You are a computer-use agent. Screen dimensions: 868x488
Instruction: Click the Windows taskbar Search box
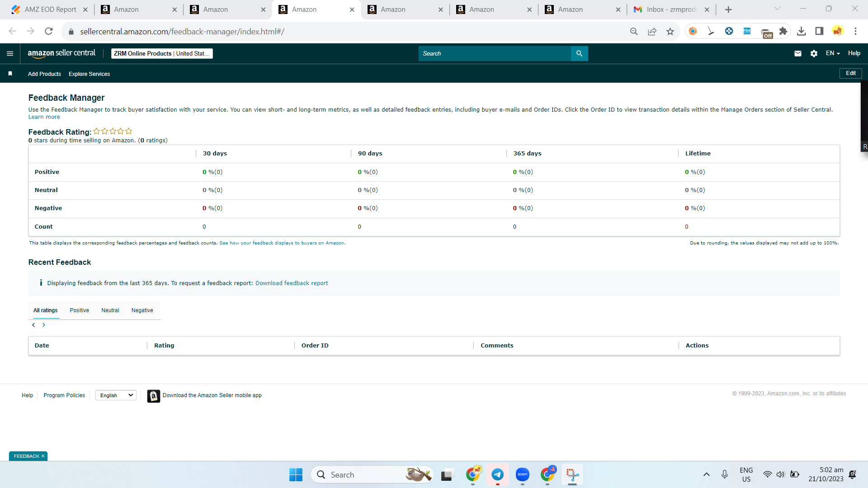(x=372, y=475)
